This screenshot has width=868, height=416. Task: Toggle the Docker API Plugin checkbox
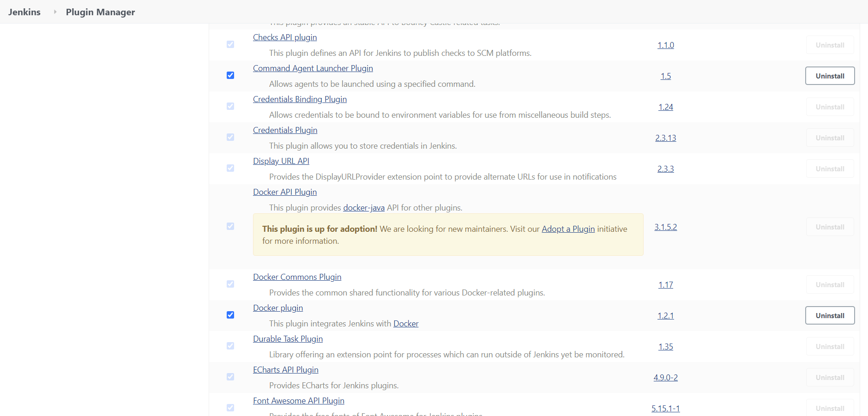230,226
